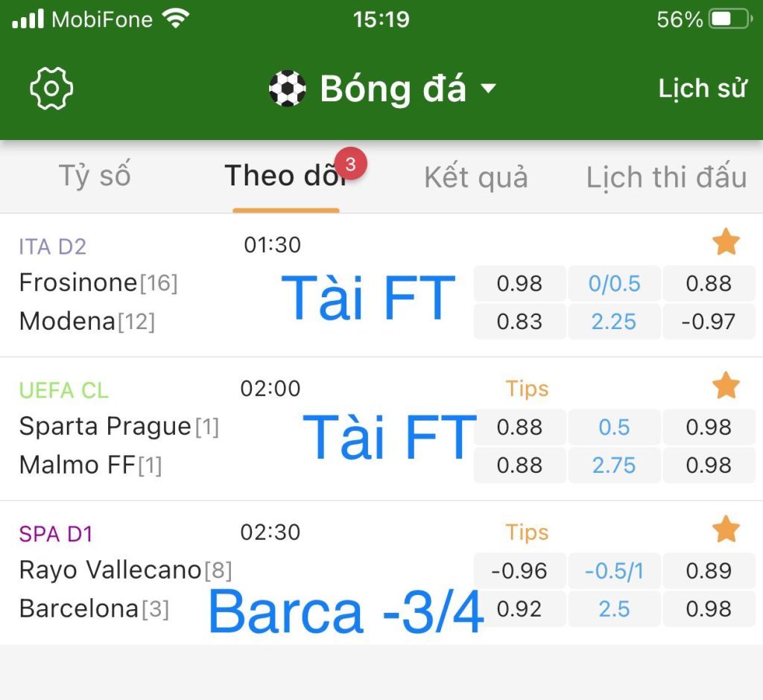Select the -0.5/1 handicap for Rayo Vallecano
This screenshot has width=763, height=700.
(x=614, y=570)
